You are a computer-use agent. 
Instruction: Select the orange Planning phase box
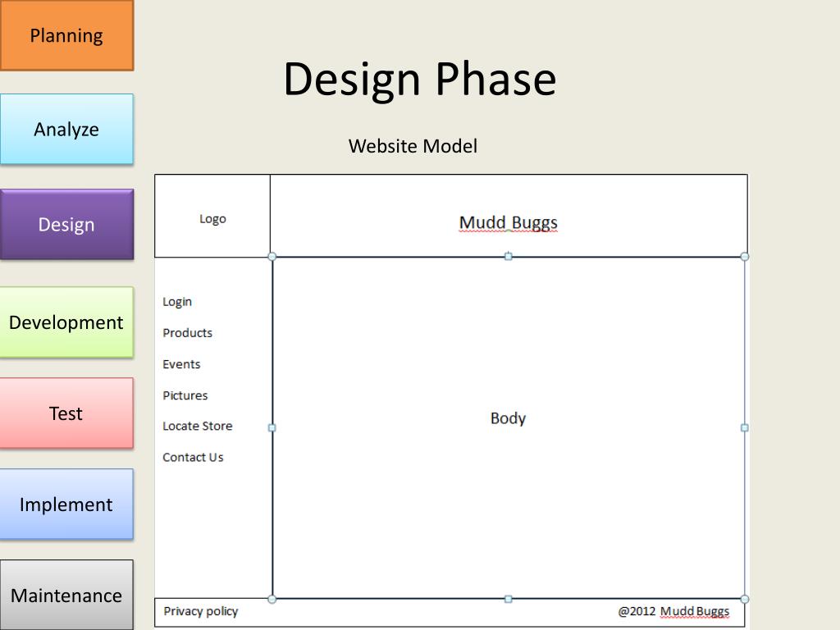(67, 35)
